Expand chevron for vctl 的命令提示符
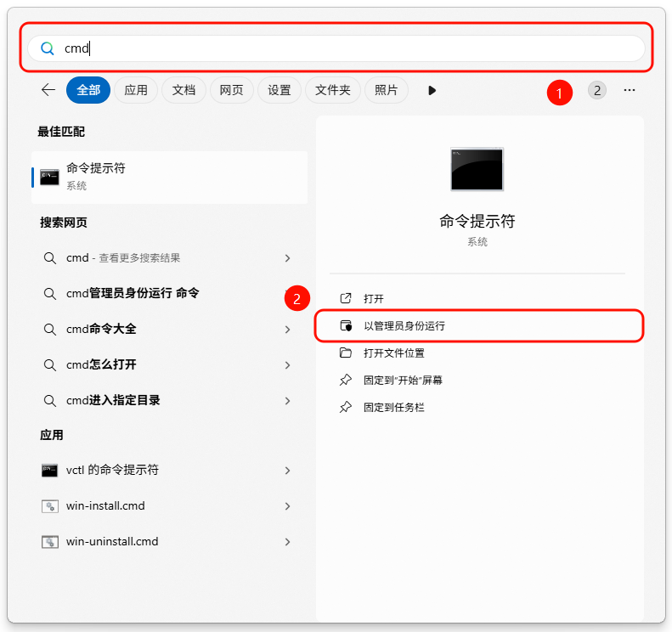Viewport: 672px width, 632px height. tap(287, 471)
